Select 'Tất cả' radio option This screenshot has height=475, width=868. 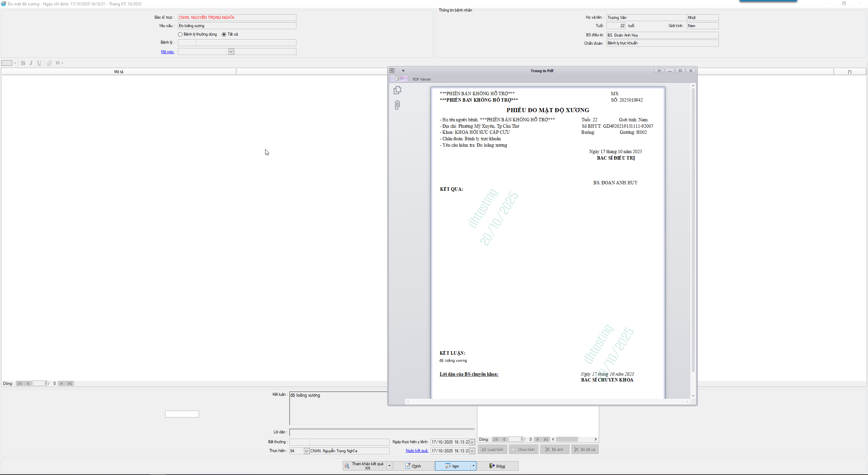coord(224,34)
